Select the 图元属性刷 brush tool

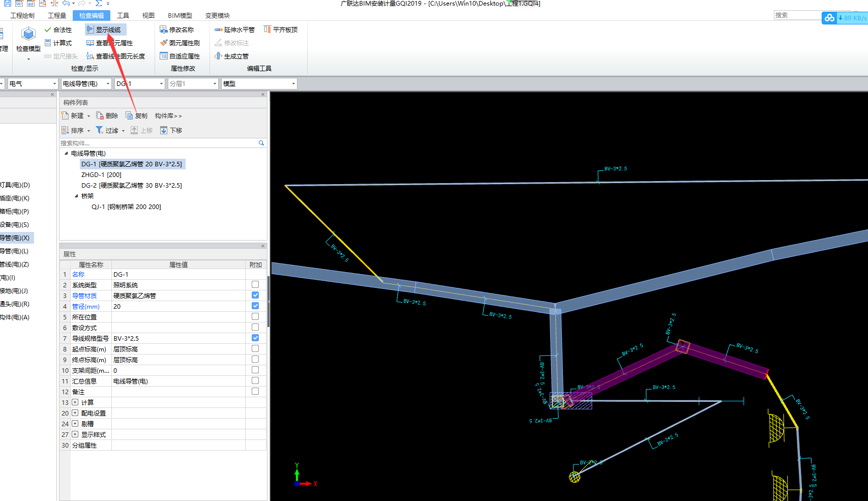pos(180,43)
